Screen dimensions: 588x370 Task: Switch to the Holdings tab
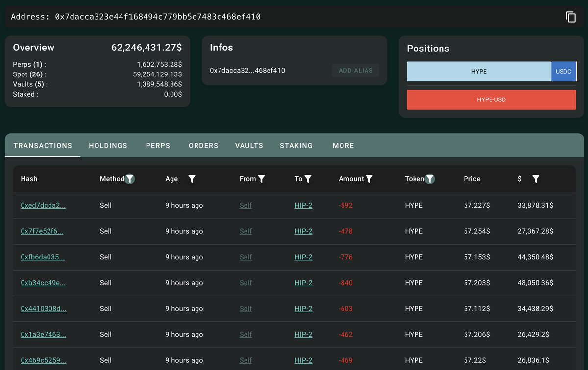[x=108, y=146]
